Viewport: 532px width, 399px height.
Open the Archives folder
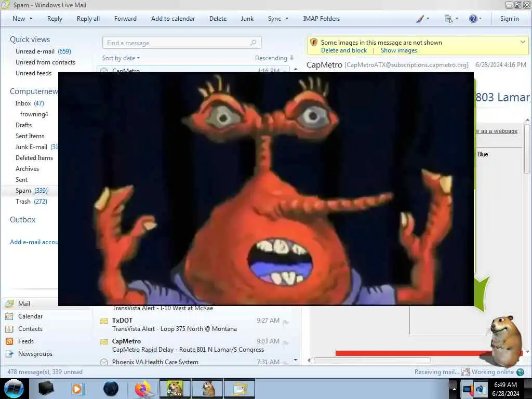pyautogui.click(x=27, y=169)
